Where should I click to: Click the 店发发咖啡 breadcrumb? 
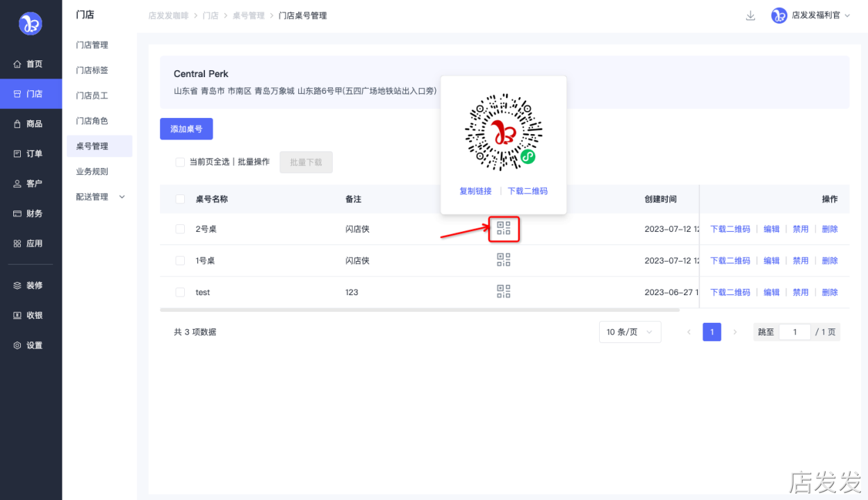(168, 15)
